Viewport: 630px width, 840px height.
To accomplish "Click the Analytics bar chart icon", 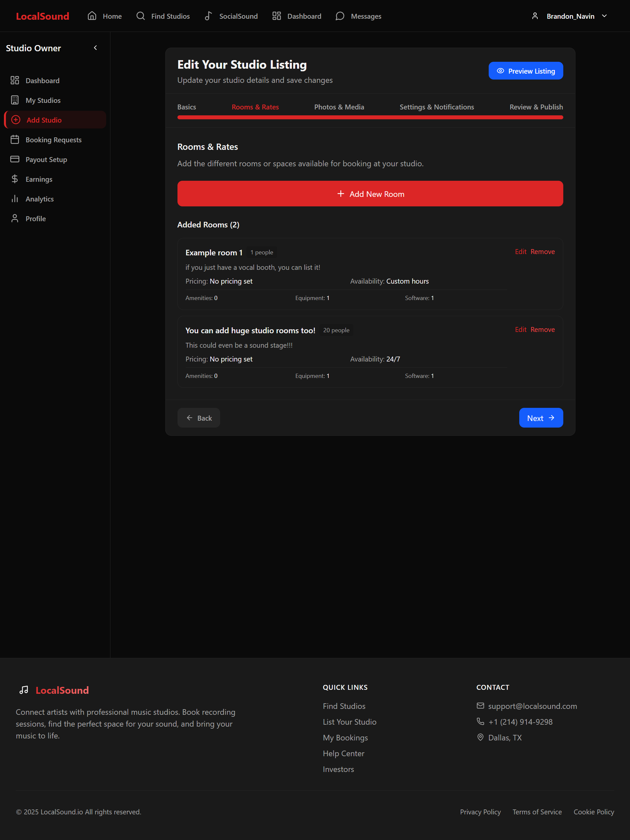I will point(15,198).
